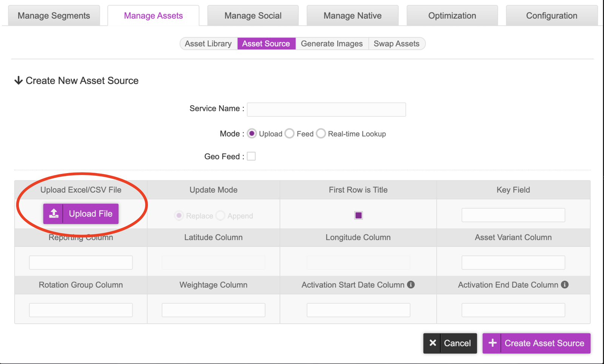The image size is (604, 364).
Task: Go to the Asset Library sub-tab
Action: coord(208,44)
